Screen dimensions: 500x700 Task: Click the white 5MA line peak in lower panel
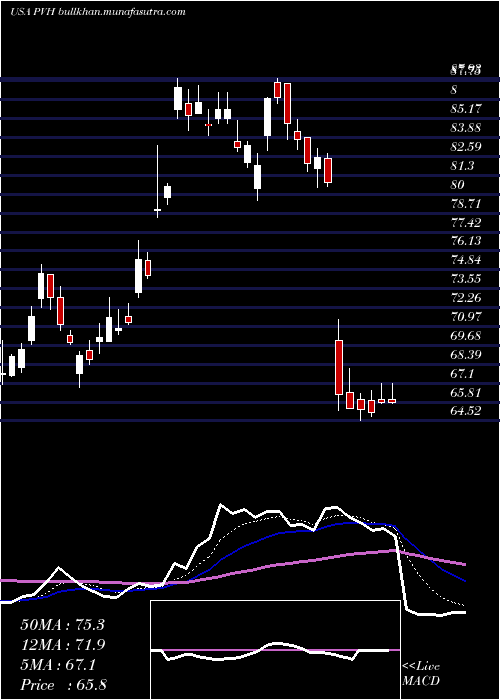coord(221,505)
